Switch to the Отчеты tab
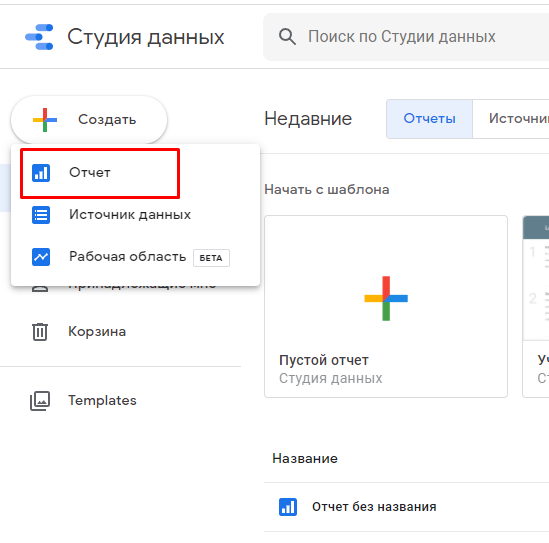Viewport: 549px width, 543px height. 429,119
